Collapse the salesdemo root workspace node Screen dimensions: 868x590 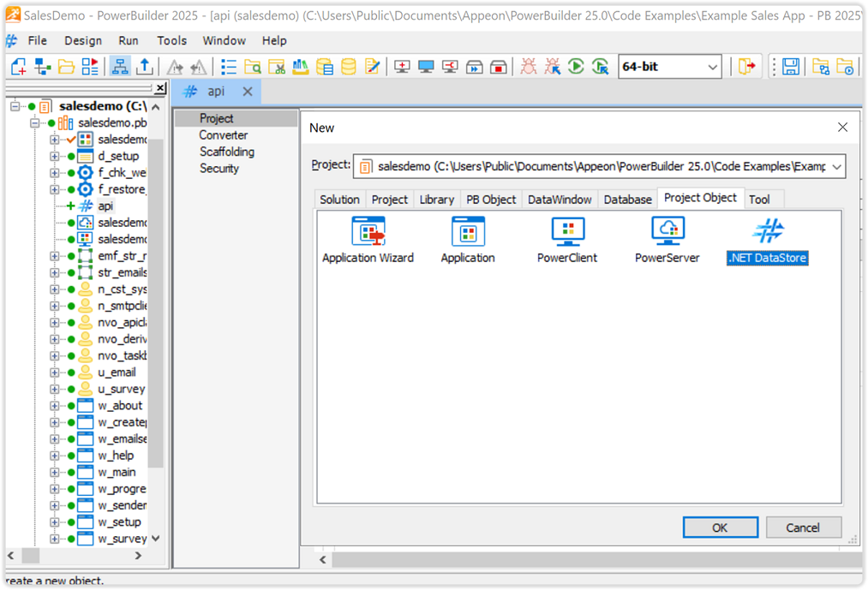(15, 106)
